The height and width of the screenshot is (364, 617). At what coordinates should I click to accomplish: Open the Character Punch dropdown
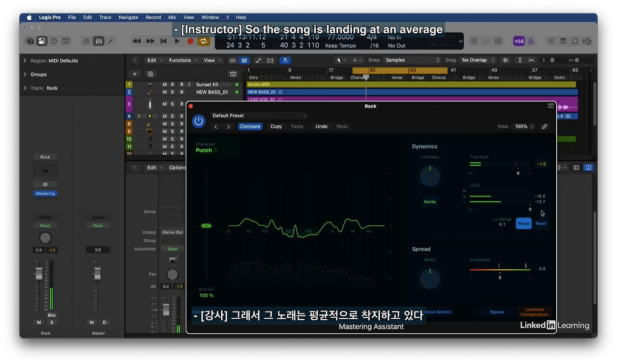pos(206,150)
